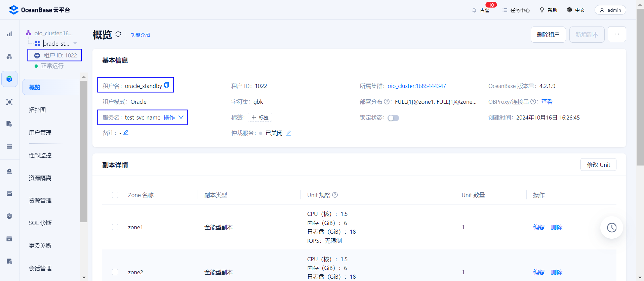644x281 pixels.
Task: Show the 部署分布 help tooltip icon
Action: click(x=387, y=101)
